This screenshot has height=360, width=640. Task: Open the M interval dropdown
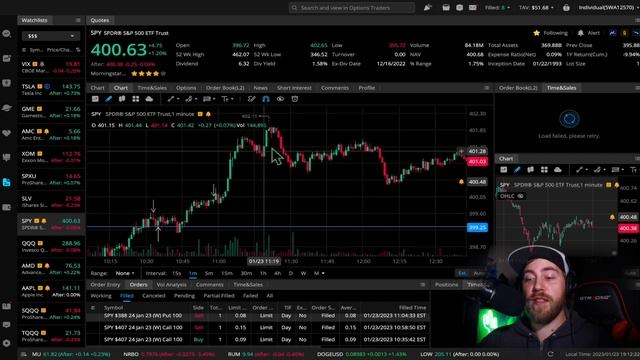(x=319, y=273)
